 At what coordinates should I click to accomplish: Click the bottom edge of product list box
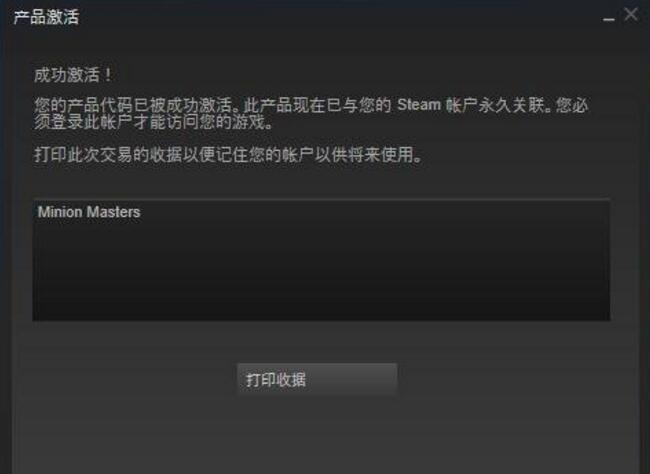tap(321, 320)
